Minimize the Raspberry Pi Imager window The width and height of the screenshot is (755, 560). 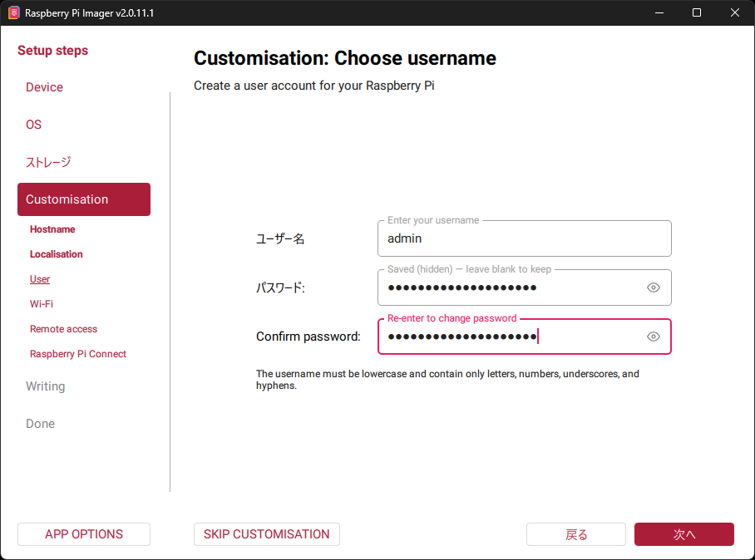(x=659, y=12)
